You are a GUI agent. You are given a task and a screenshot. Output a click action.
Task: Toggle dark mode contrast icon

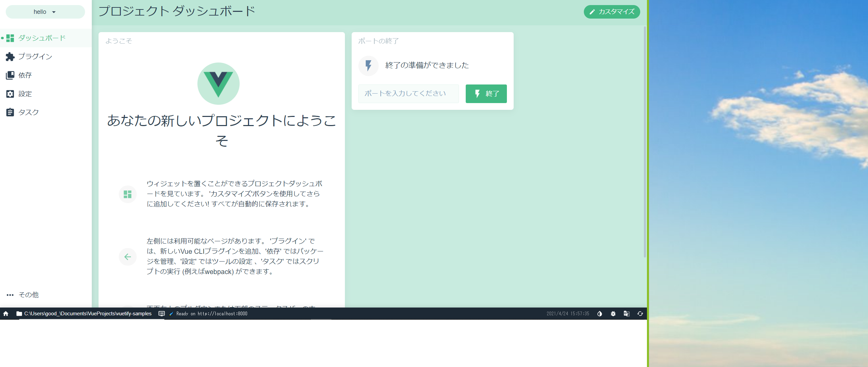(600, 314)
